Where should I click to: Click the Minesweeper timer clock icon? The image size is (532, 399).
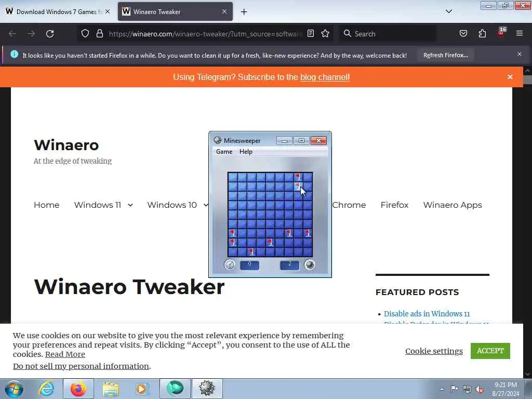tap(230, 264)
